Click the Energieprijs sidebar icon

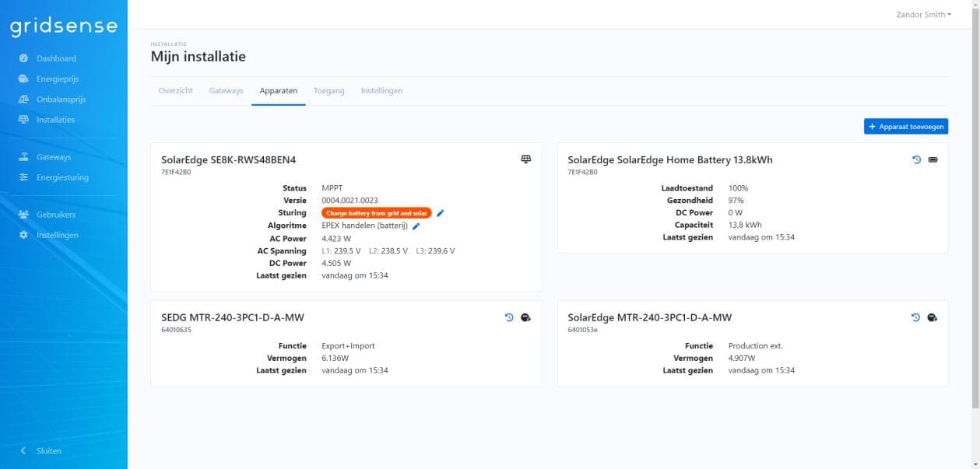click(23, 79)
